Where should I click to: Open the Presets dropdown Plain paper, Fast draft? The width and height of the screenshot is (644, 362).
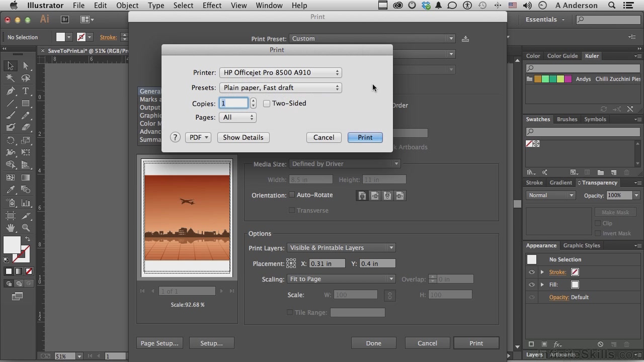(x=281, y=87)
